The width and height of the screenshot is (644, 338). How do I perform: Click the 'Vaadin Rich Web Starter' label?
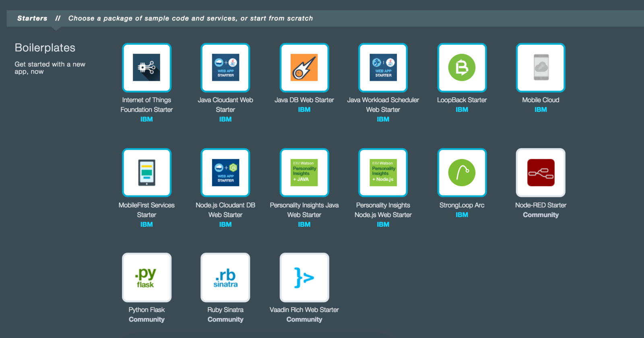(304, 310)
